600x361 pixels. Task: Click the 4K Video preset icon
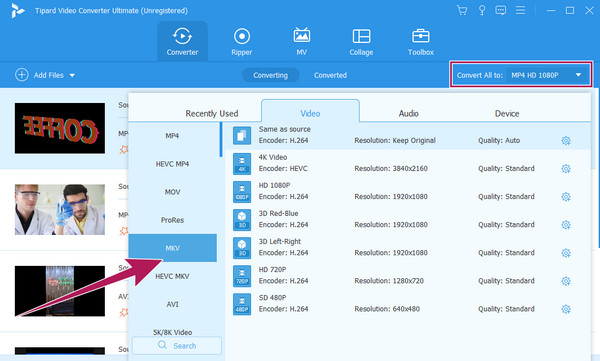[x=242, y=163]
